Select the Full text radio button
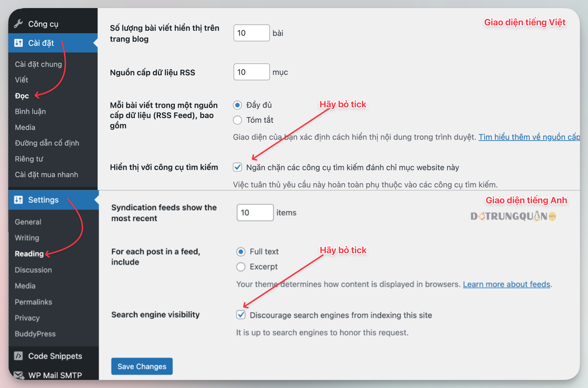This screenshot has width=588, height=388. (x=241, y=252)
